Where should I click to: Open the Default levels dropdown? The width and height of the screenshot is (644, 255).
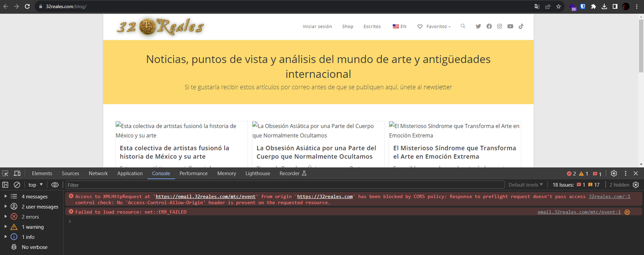tap(526, 185)
